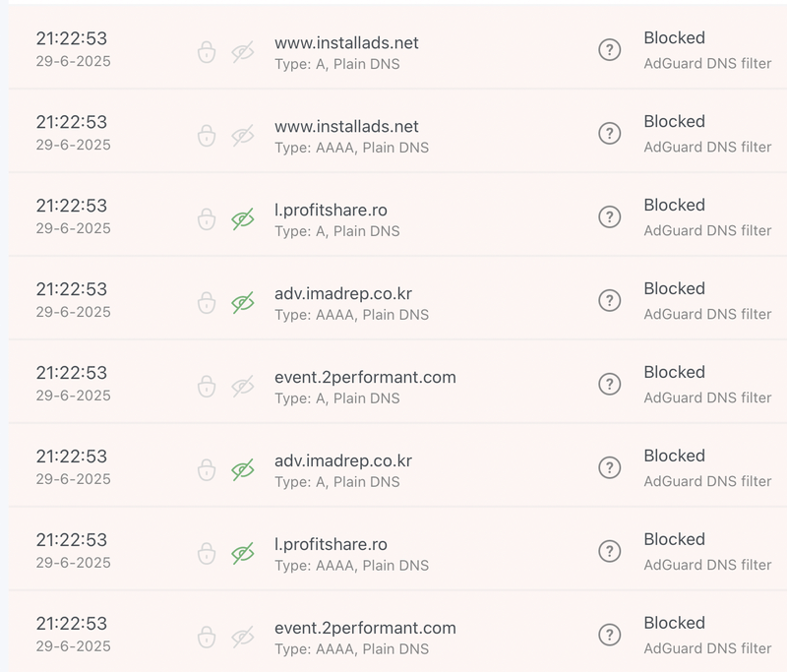787x672 pixels.
Task: Open www.installads.net Type AAAA domain entry
Action: tap(346, 127)
